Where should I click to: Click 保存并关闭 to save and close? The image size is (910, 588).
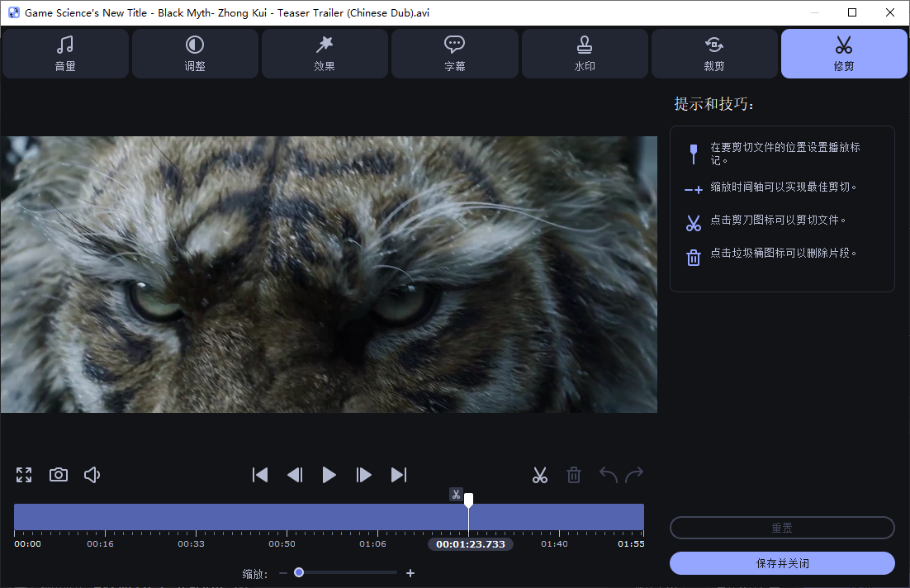coord(781,562)
